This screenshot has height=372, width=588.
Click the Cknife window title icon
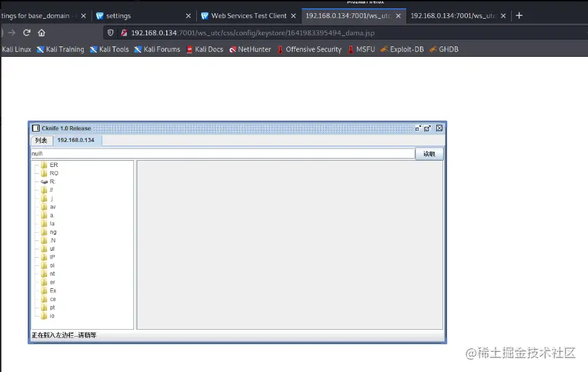[36, 128]
